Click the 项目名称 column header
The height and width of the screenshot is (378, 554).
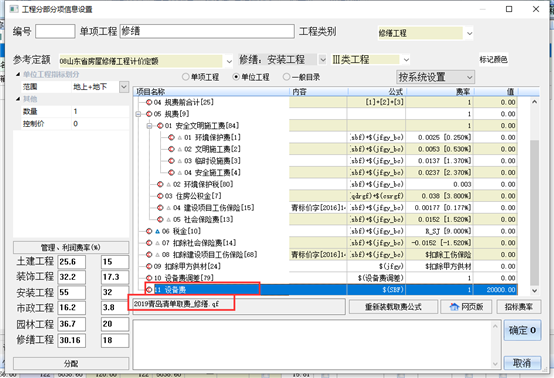pyautogui.click(x=211, y=92)
